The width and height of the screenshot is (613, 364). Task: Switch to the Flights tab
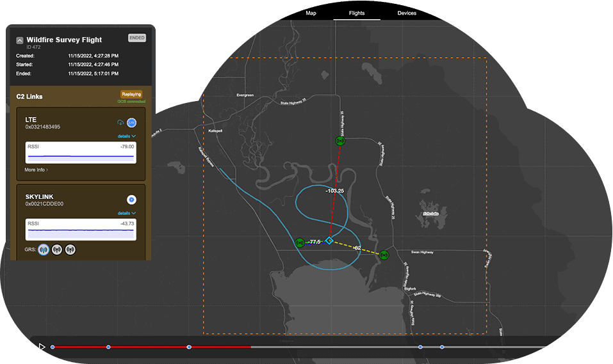click(357, 13)
